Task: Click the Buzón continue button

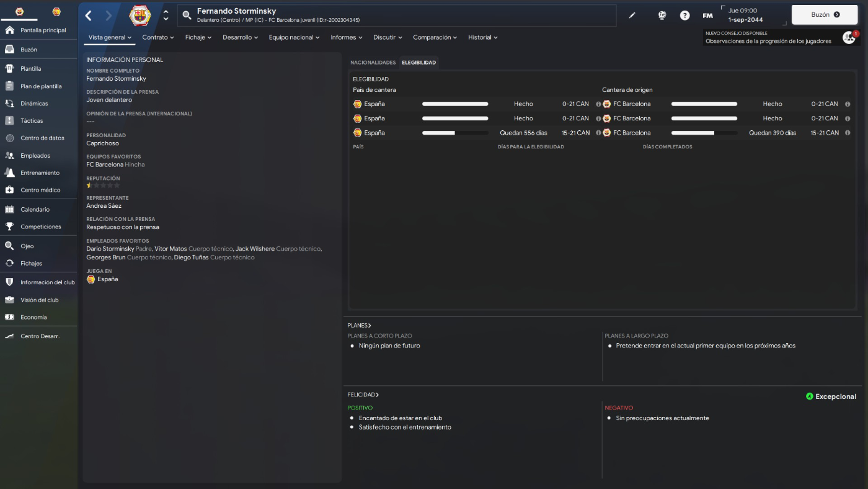Action: (825, 15)
